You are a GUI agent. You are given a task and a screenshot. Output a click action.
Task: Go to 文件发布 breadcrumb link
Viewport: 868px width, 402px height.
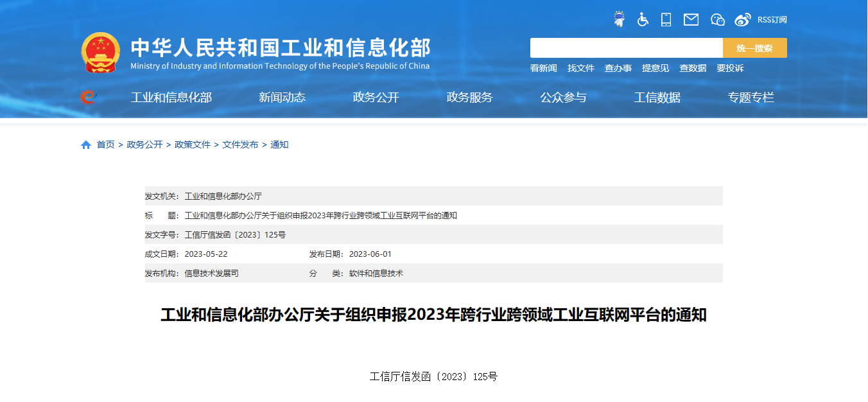240,145
